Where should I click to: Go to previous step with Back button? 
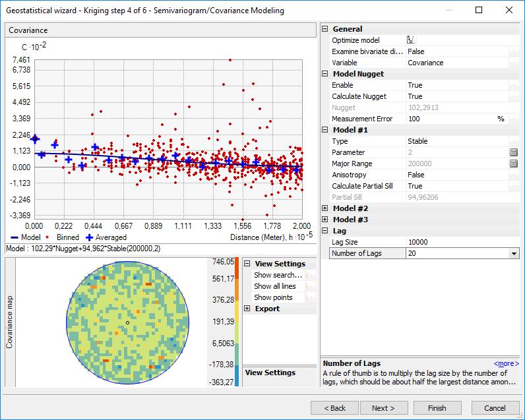(334, 408)
